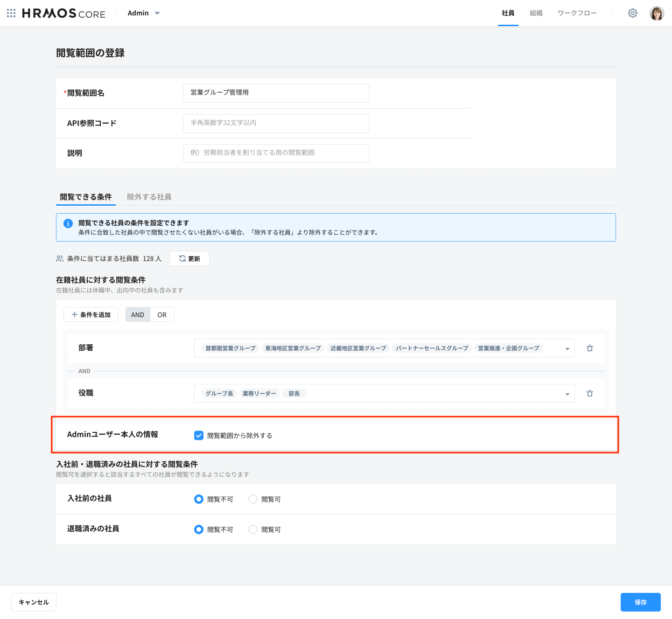672x619 pixels.
Task: Expand the 役職 multi-select dropdown arrow
Action: [x=567, y=394]
